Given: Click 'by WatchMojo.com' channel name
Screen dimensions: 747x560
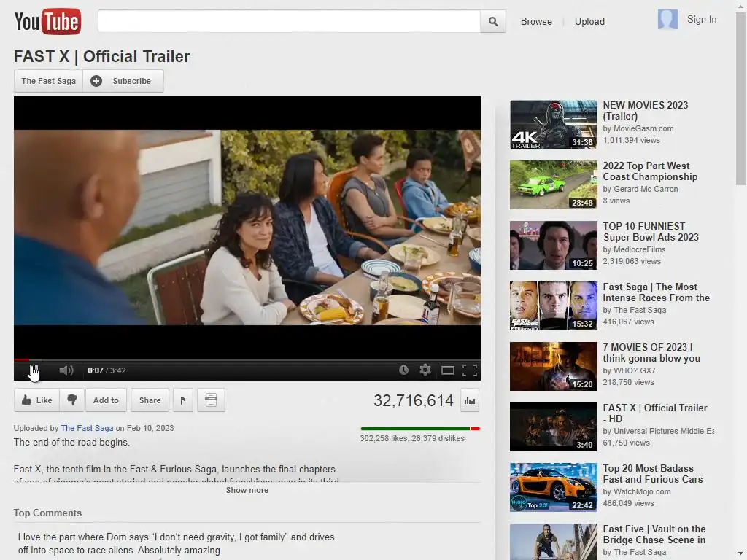Looking at the screenshot, I should [636, 491].
